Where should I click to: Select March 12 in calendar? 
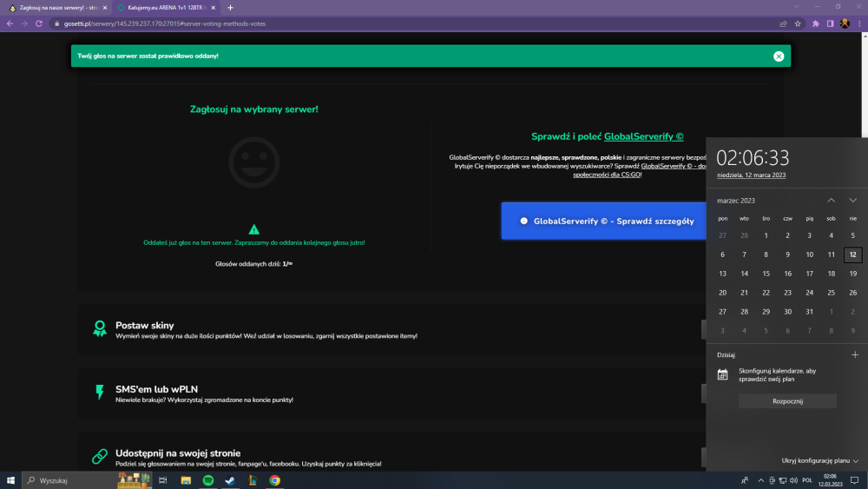(852, 254)
